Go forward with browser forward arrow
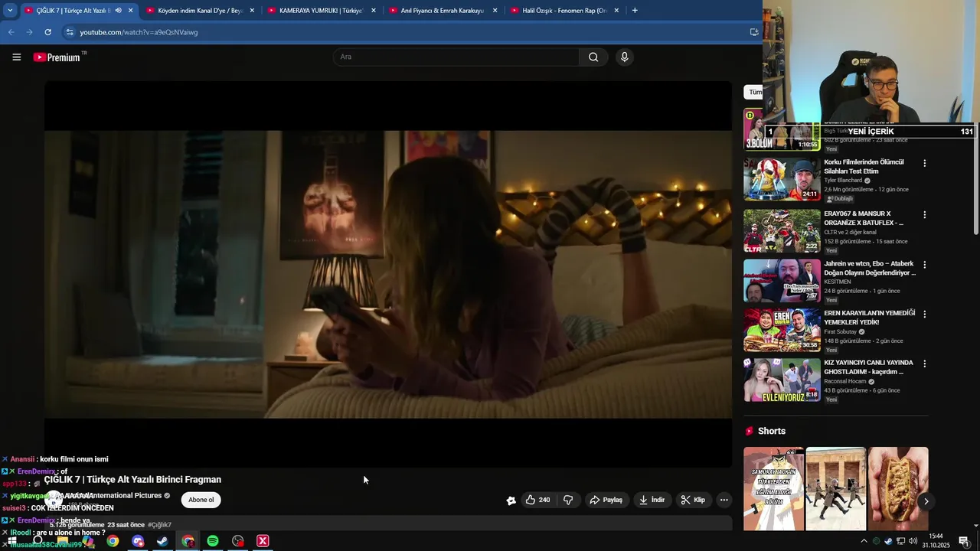The width and height of the screenshot is (980, 551). (29, 32)
